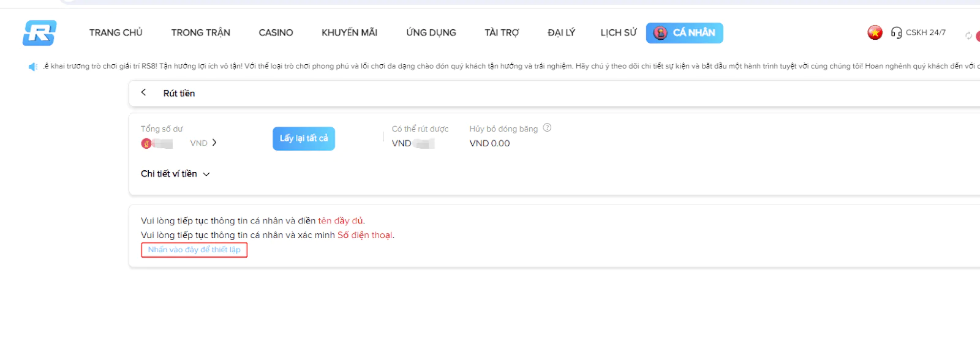Open the TRANG CHỦ menu
This screenshot has width=980, height=344.
116,32
